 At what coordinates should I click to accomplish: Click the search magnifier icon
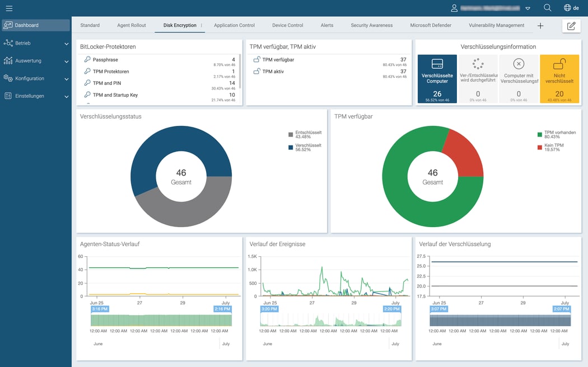point(547,8)
